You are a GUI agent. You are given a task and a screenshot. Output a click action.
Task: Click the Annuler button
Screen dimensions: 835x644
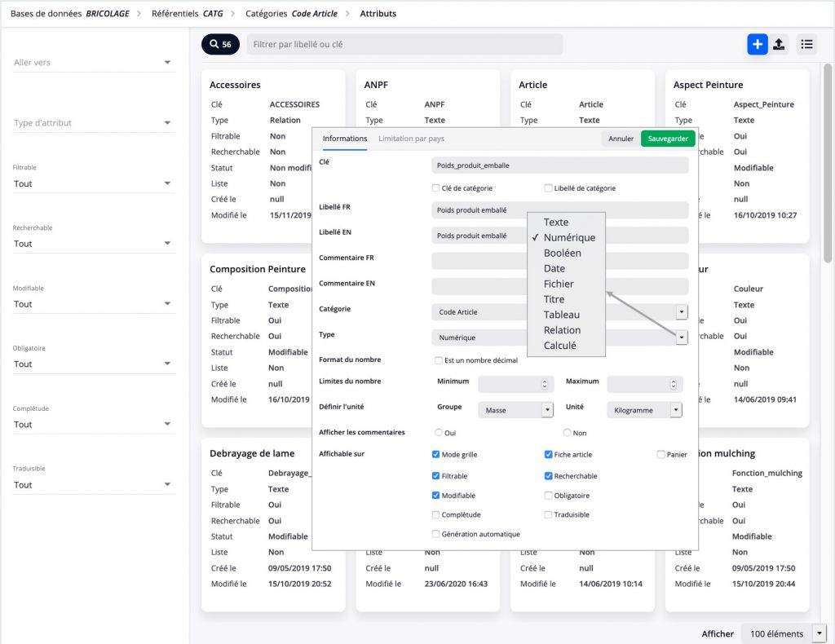pyautogui.click(x=621, y=139)
